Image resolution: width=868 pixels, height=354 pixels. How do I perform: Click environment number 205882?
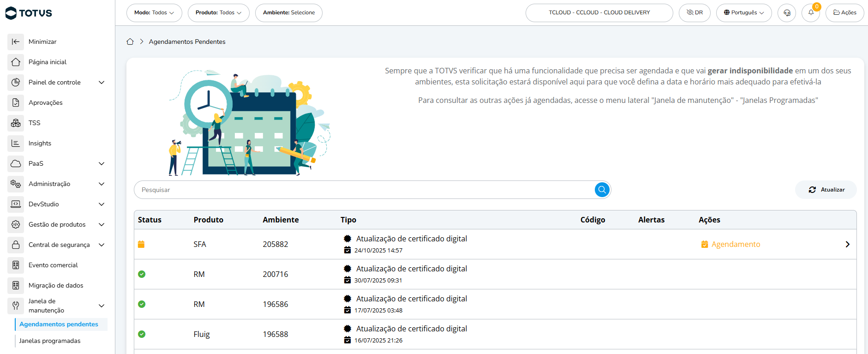(x=275, y=244)
